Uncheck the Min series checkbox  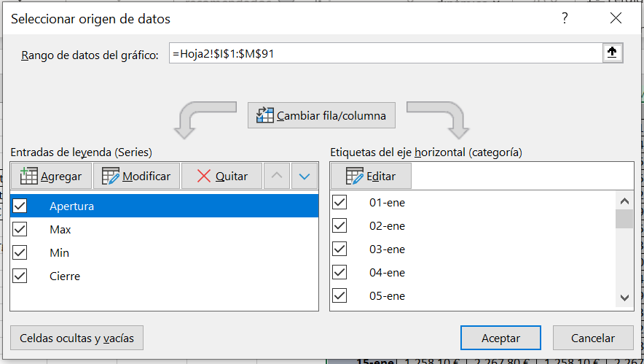pos(20,252)
